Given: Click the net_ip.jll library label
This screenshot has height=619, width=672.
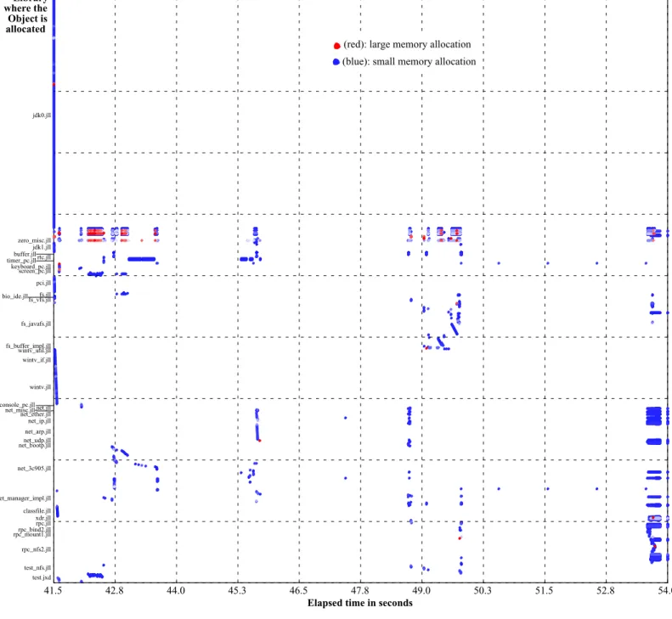Looking at the screenshot, I should (x=39, y=421).
